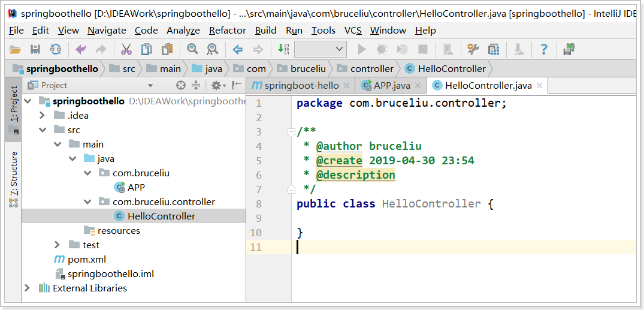Click the Paste clipboard icon

pos(167,50)
